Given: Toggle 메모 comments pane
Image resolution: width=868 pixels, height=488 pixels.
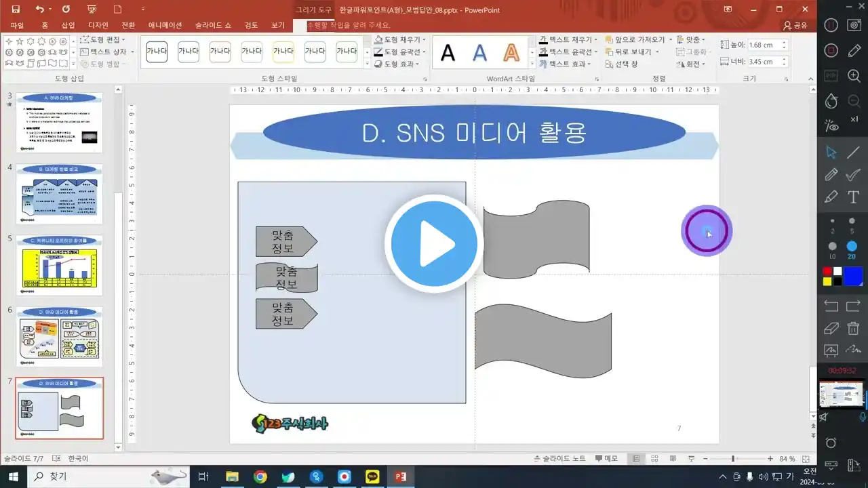Looking at the screenshot, I should [606, 459].
